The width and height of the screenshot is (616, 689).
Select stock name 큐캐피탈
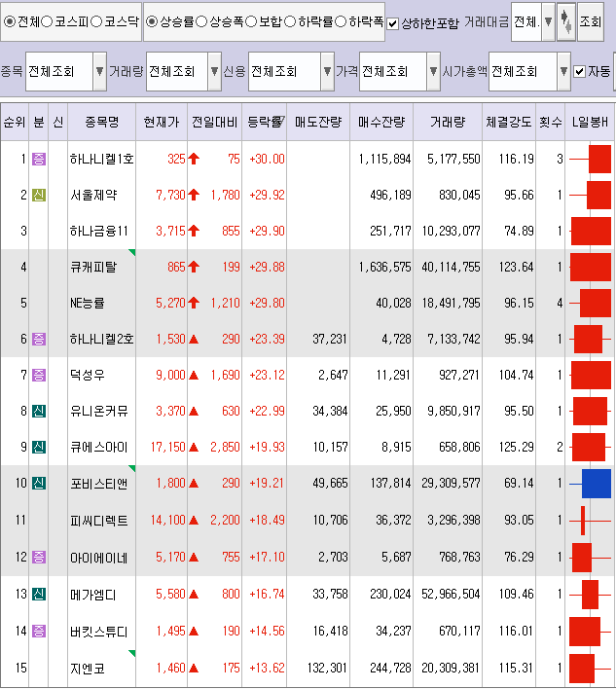click(93, 267)
